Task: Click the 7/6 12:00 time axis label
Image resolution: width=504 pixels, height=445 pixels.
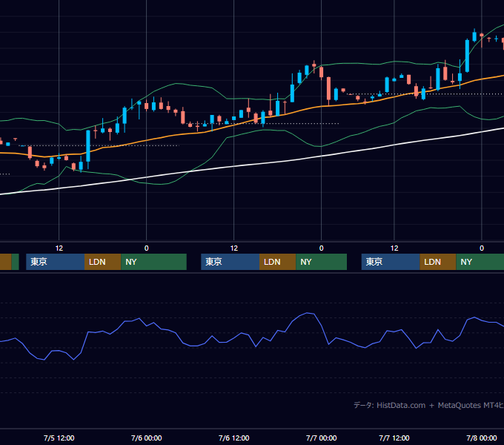Action: tap(233, 438)
